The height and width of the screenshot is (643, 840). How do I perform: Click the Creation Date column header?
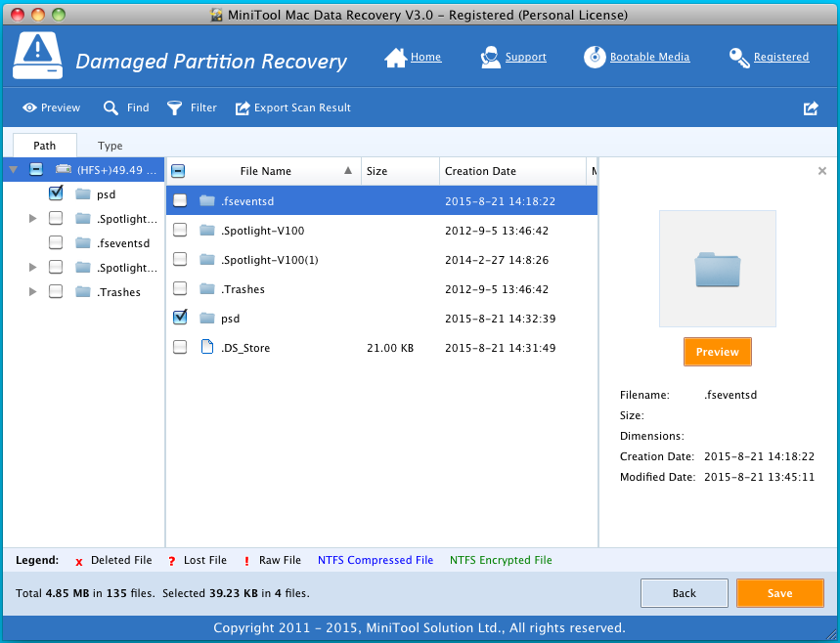point(512,171)
